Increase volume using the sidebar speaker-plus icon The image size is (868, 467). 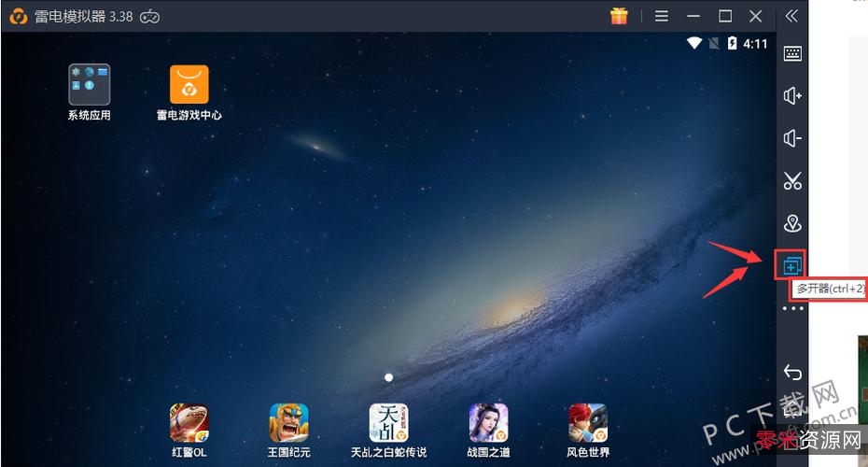(792, 96)
